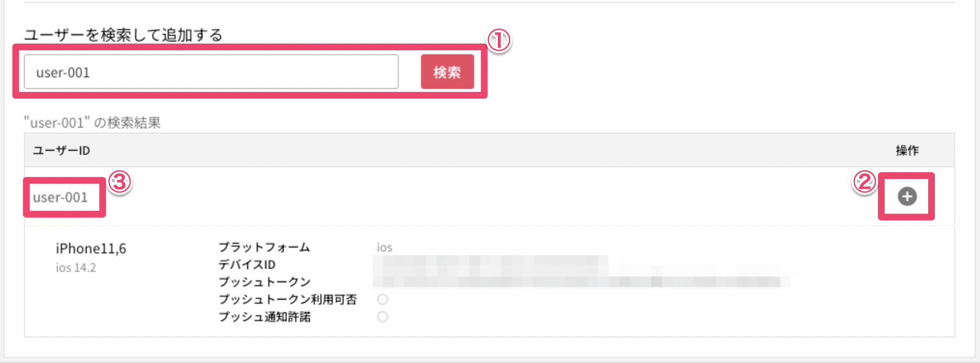The width and height of the screenshot is (980, 363).
Task: Click the blurred device ID value
Action: [x=491, y=264]
